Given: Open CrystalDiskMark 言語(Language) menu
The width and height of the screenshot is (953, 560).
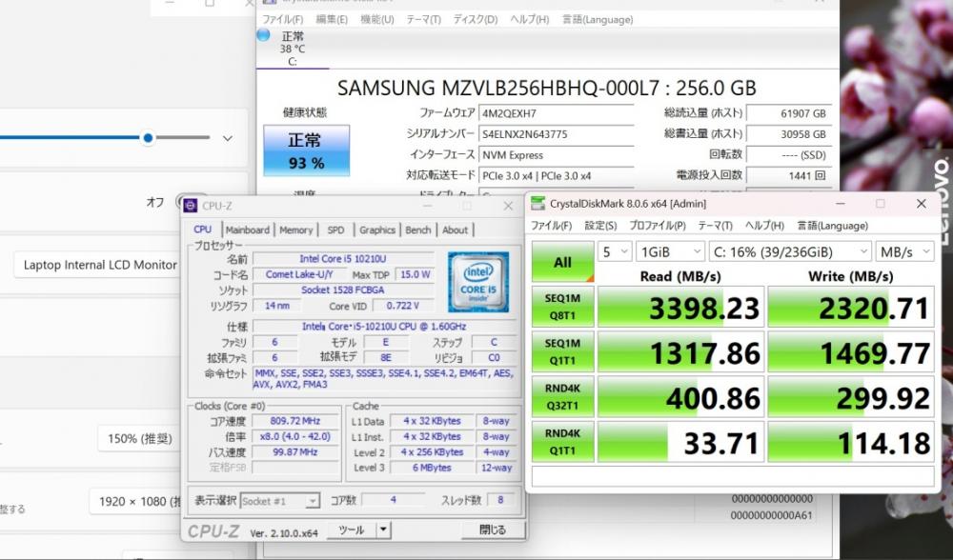Looking at the screenshot, I should (832, 226).
